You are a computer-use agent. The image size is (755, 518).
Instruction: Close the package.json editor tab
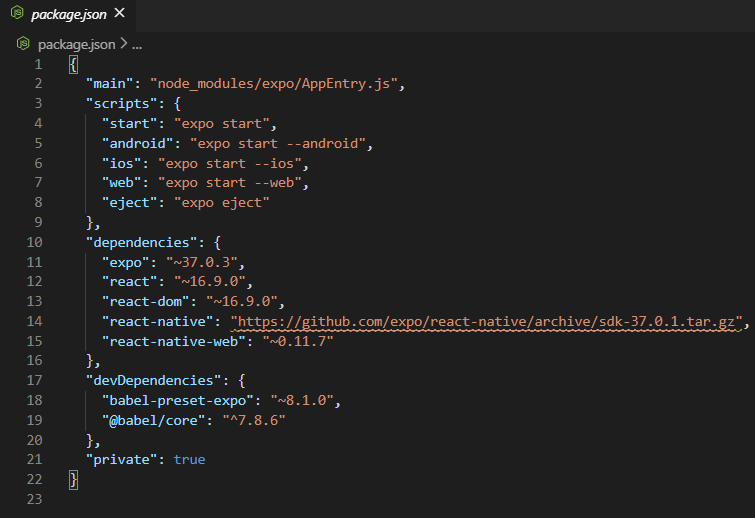119,13
